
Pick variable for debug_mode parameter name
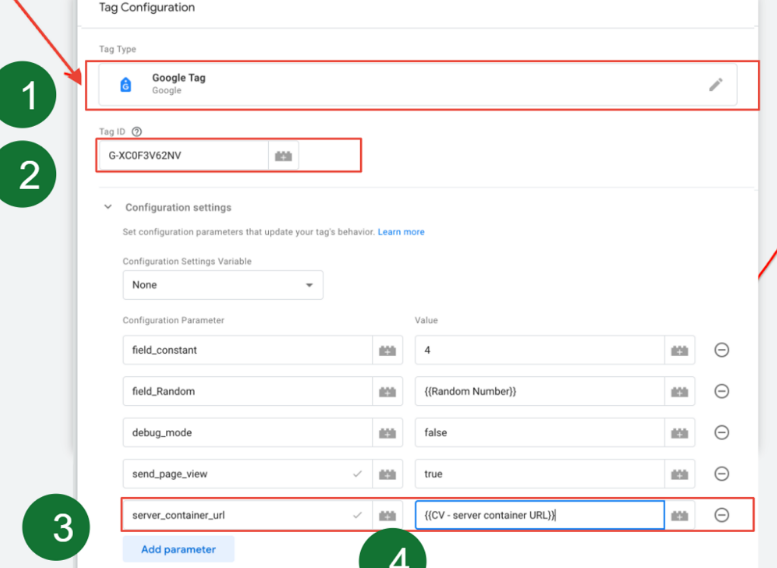tap(388, 432)
